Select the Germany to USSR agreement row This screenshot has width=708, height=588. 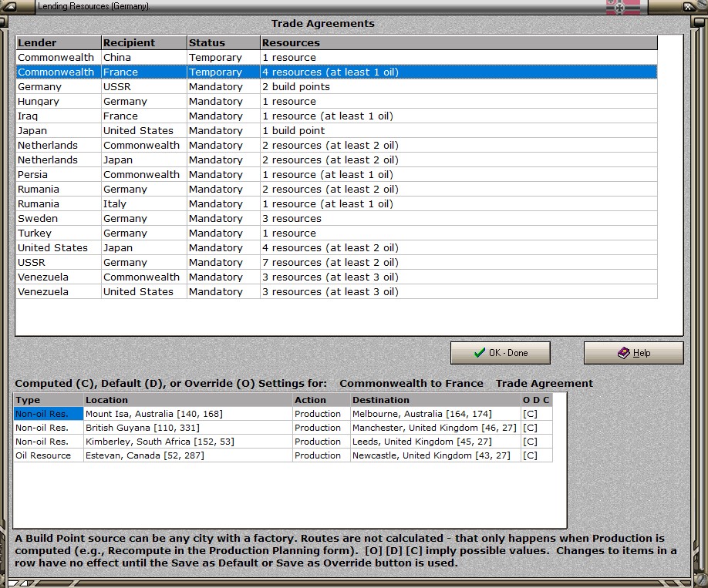click(336, 86)
